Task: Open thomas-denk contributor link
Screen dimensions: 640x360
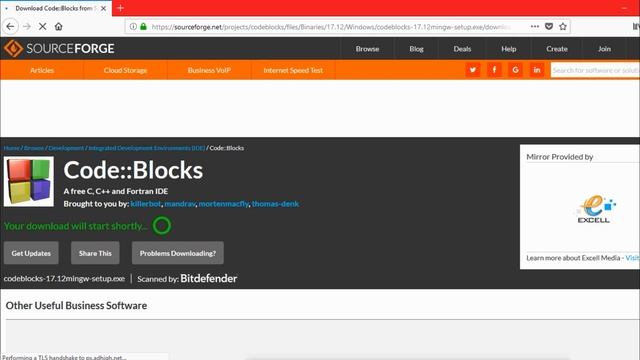Action: [x=276, y=204]
